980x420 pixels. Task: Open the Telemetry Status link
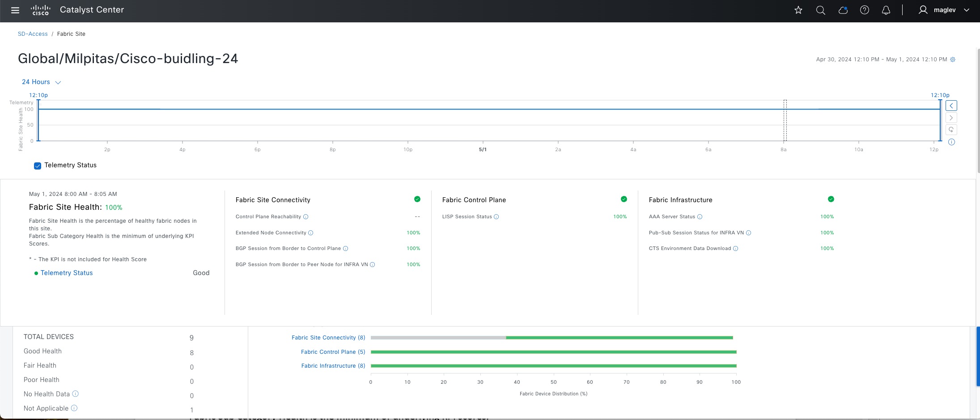67,273
